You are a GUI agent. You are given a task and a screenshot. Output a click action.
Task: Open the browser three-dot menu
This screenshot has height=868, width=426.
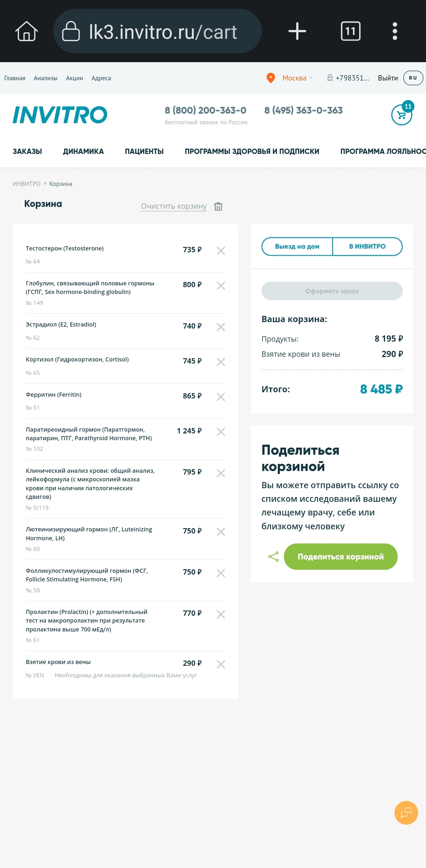[395, 31]
